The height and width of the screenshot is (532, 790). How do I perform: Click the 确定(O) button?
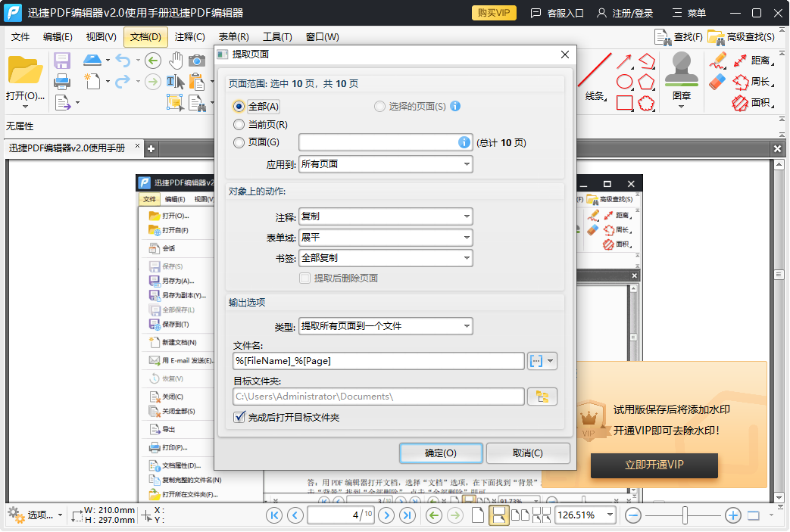pyautogui.click(x=441, y=453)
